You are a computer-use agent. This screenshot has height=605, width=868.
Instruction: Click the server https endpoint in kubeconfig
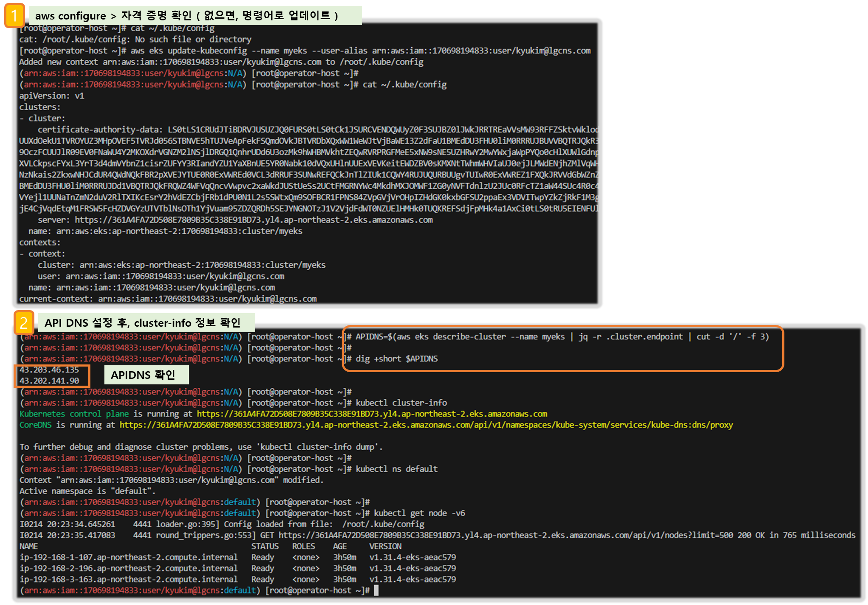253,220
